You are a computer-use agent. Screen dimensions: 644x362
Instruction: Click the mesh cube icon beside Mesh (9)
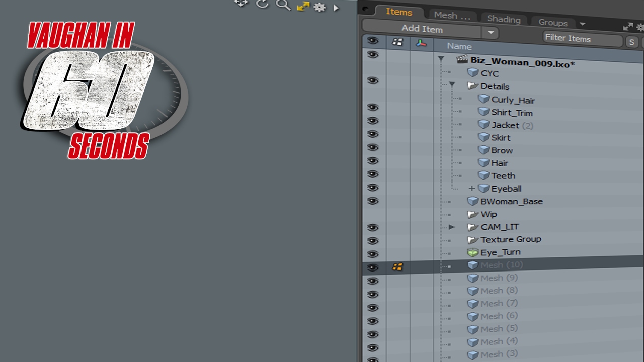coord(472,278)
